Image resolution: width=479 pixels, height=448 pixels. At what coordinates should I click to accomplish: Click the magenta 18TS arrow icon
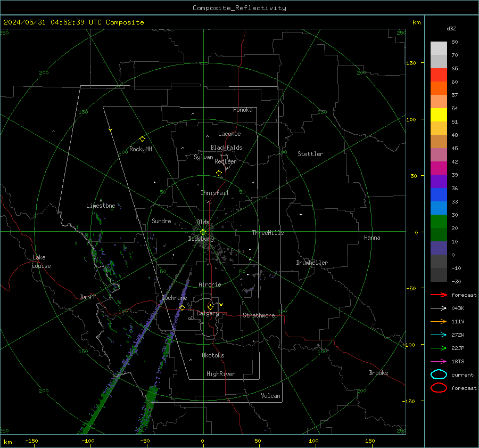point(439,362)
